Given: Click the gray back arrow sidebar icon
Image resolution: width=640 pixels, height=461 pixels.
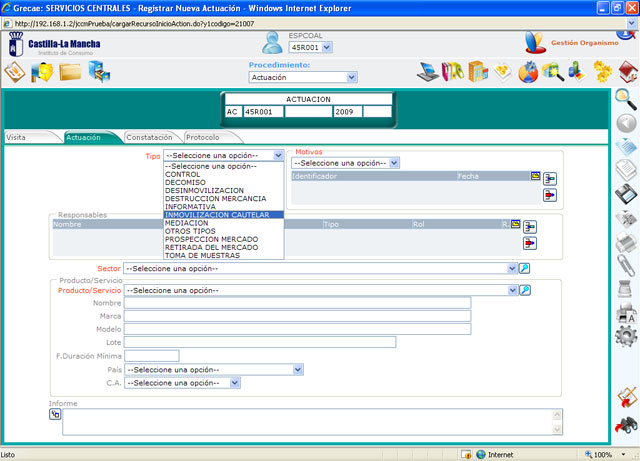Looking at the screenshot, I should [626, 122].
